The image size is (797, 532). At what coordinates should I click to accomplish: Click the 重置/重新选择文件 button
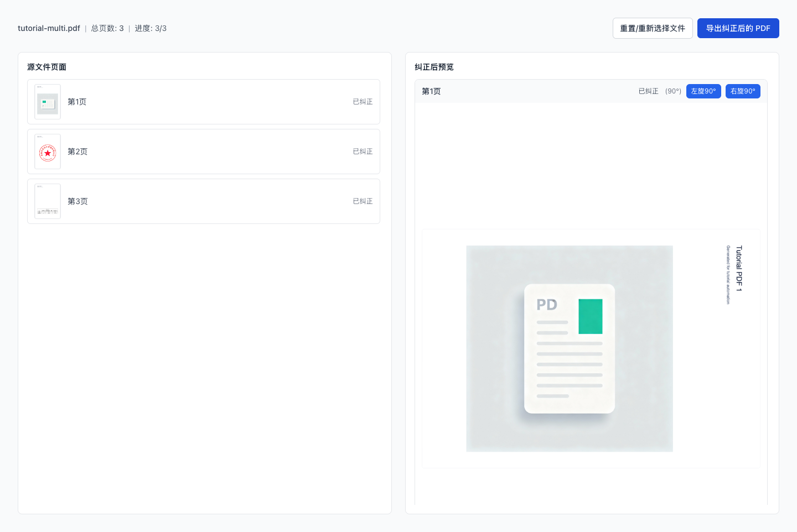tap(652, 28)
